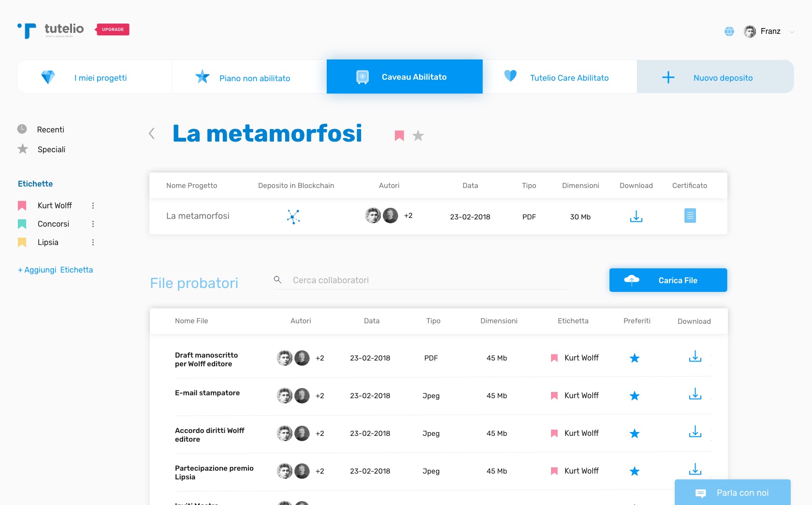The image size is (812, 505).
Task: Click the globe language icon
Action: [729, 31]
